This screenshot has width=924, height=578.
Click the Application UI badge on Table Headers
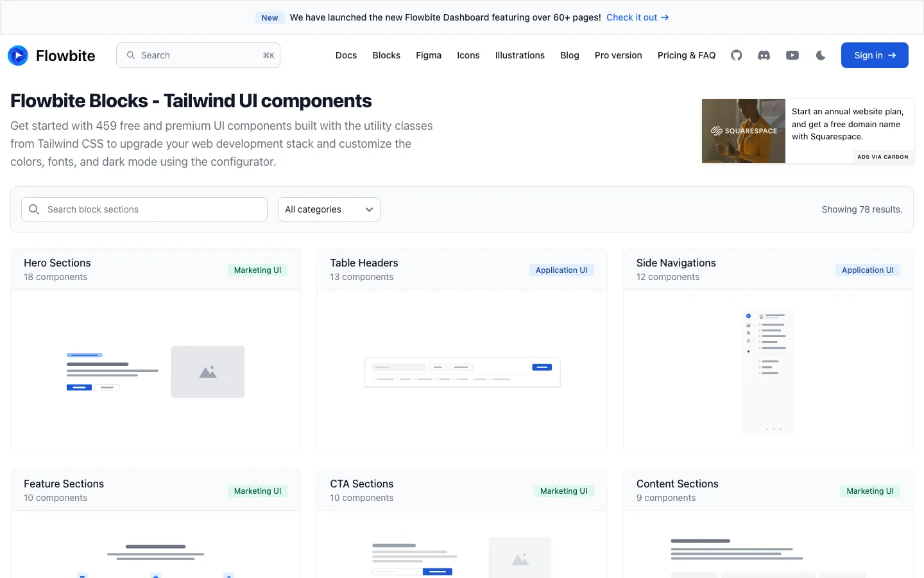pos(561,270)
